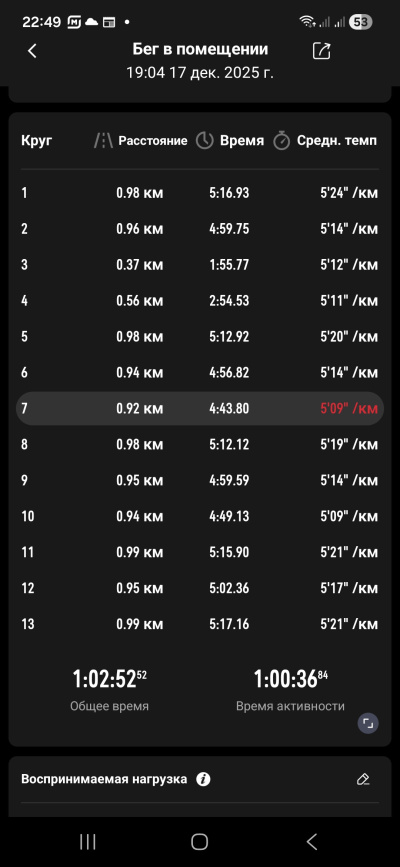Tap total time 1:02:52 value
The height and width of the screenshot is (867, 400).
click(110, 679)
